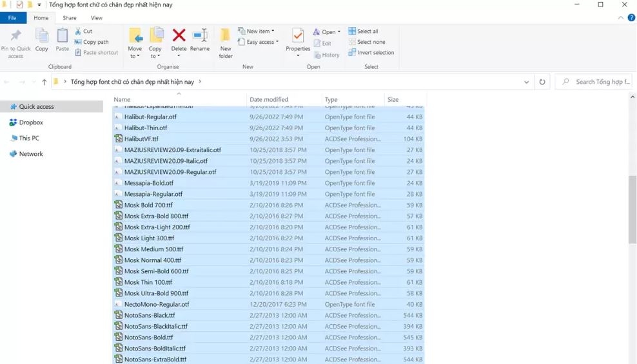Switch to the Share tab
The height and width of the screenshot is (364, 637).
70,18
